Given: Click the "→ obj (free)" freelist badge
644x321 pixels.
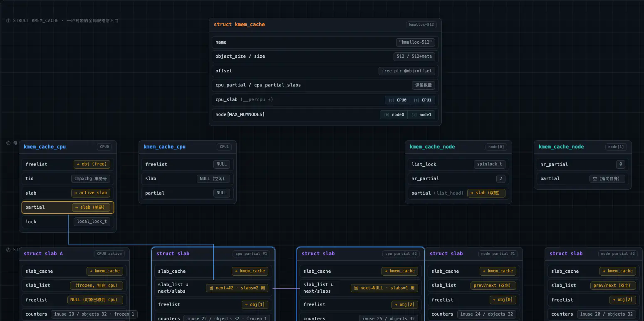Looking at the screenshot, I should click(92, 164).
